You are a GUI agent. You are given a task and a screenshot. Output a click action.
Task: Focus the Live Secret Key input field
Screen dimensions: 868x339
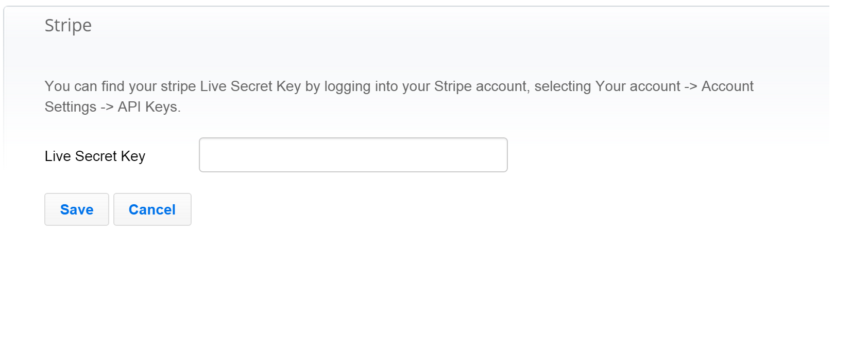click(x=353, y=155)
